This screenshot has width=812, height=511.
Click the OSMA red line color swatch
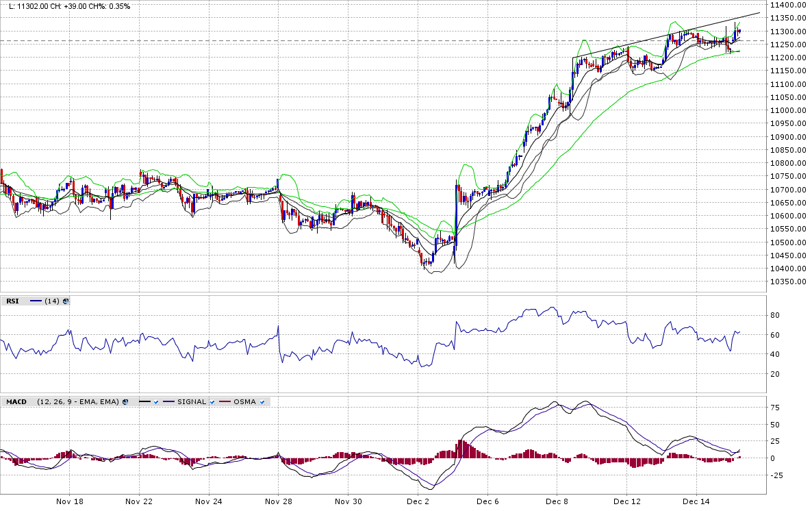[224, 402]
